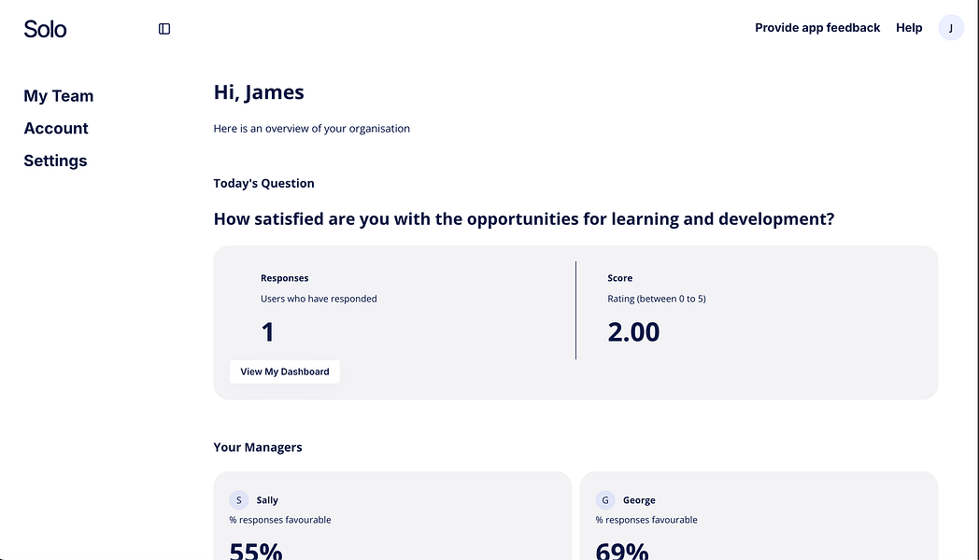This screenshot has height=560, width=979.
Task: Collapse the sidebar with the panel icon
Action: click(164, 29)
